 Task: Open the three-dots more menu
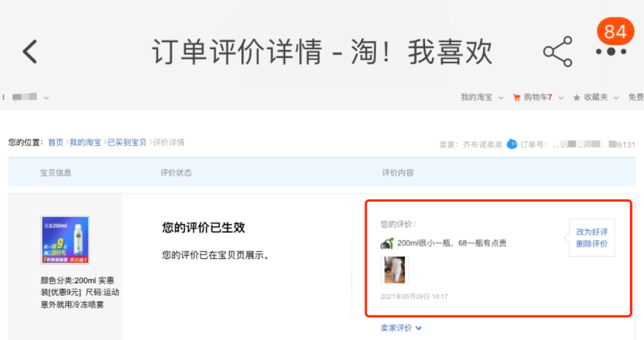click(611, 52)
